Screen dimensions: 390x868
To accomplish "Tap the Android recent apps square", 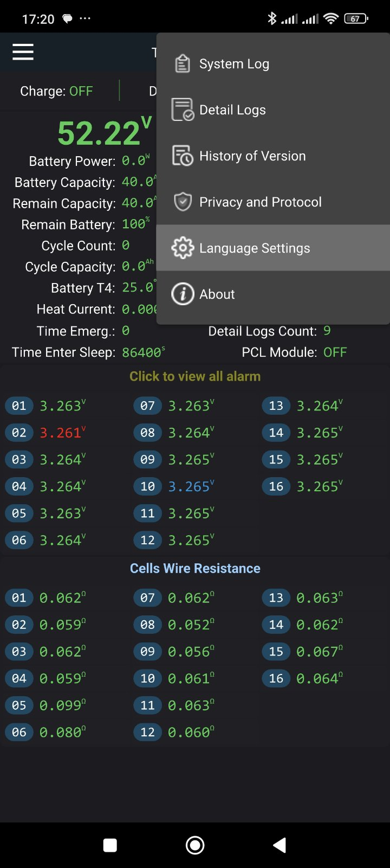I will click(110, 845).
